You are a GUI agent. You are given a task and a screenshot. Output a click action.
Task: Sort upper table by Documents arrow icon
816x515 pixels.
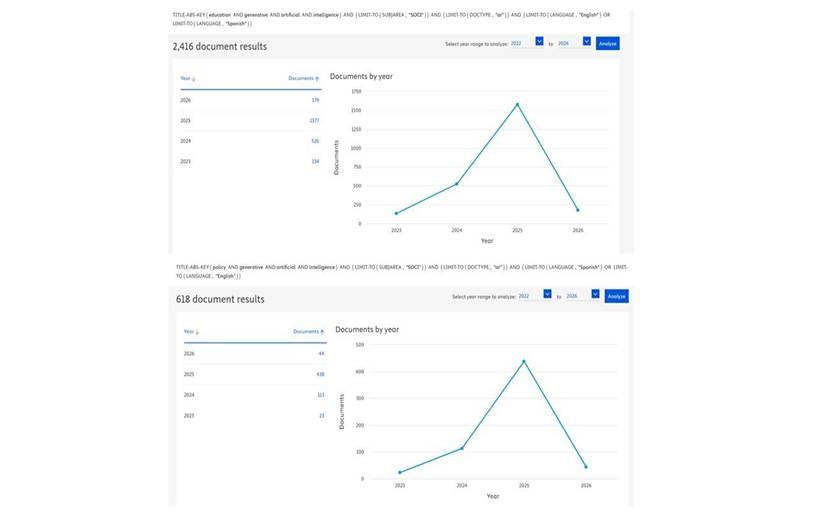point(317,79)
